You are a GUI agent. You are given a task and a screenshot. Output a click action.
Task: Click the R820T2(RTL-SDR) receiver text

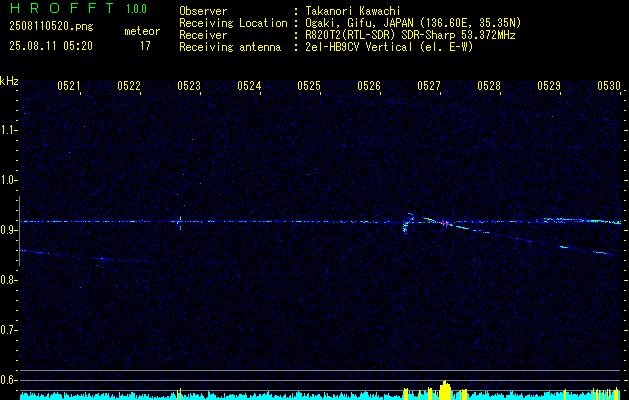(x=410, y=35)
